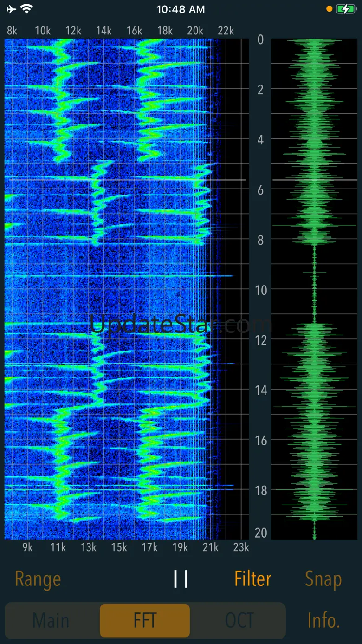This screenshot has width=362, height=644.
Task: Tap the 10k frequency label on top axis
Action: pos(43,31)
